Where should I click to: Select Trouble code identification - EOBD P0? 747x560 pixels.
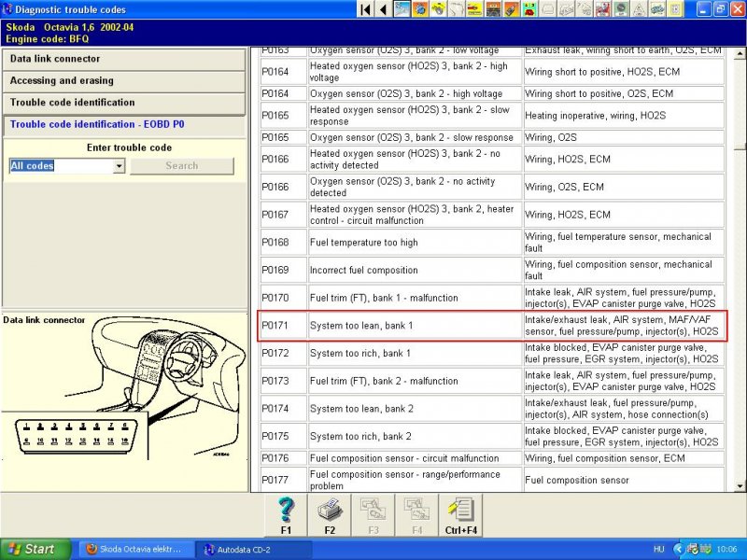coord(124,125)
